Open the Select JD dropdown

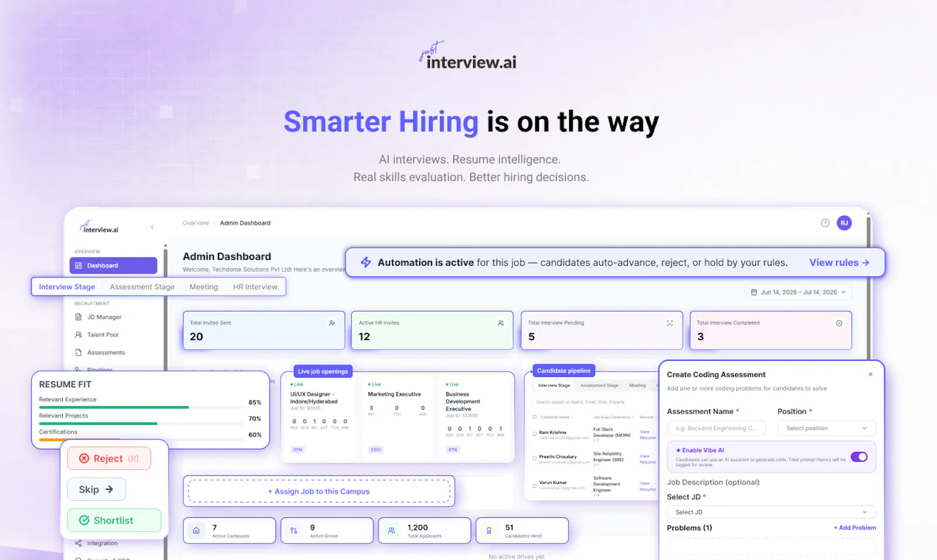click(771, 512)
